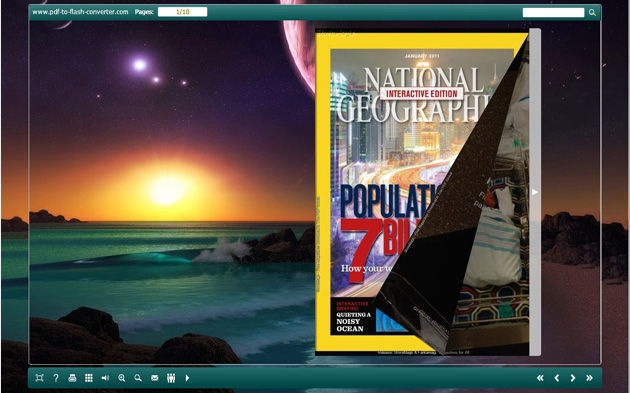Show the thumbnails grid view
This screenshot has height=393, width=630.
point(89,378)
